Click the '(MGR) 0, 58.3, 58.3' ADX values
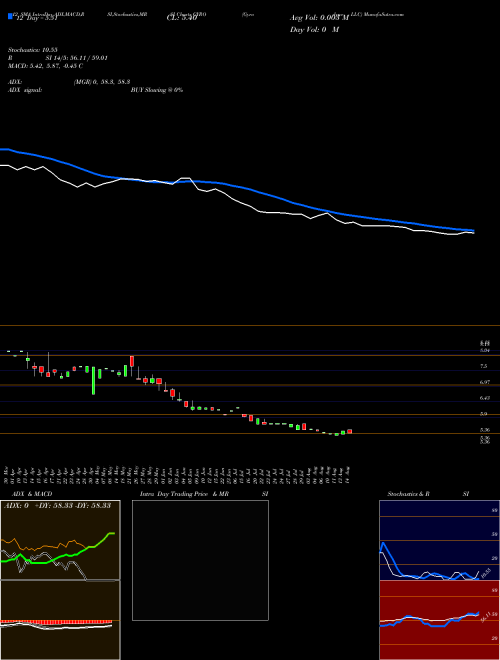Image resolution: width=500 pixels, height=660 pixels. click(102, 84)
